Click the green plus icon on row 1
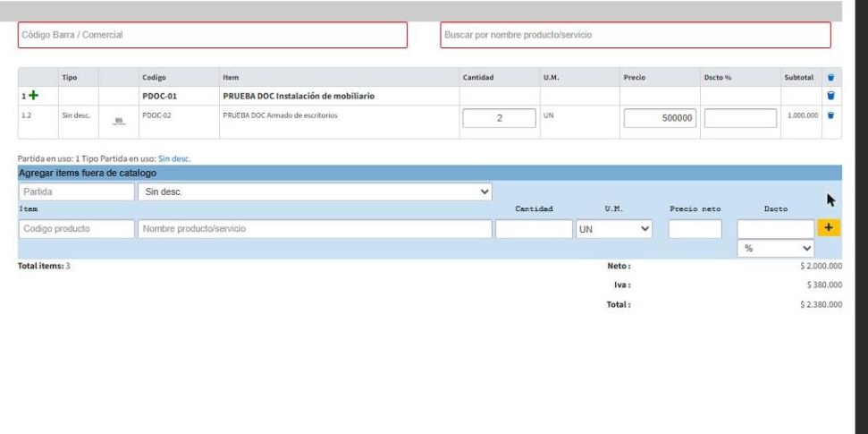The height and width of the screenshot is (434, 868). tap(34, 96)
